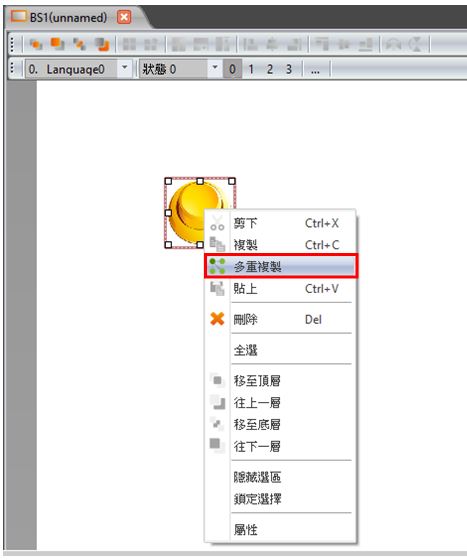
Task: Click the green multi-copy icon
Action: point(217,266)
